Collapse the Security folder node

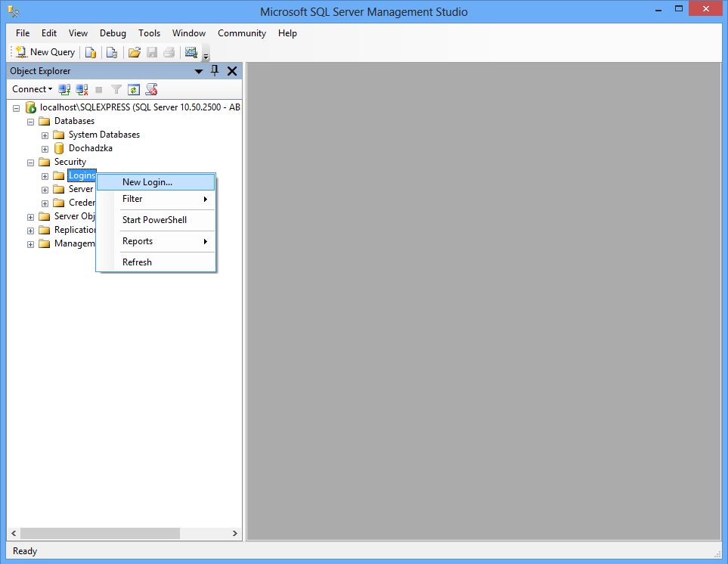(x=31, y=163)
